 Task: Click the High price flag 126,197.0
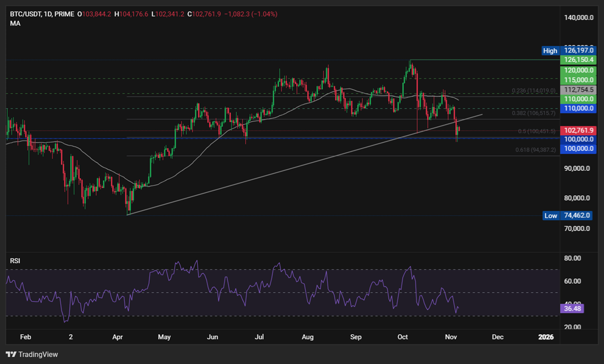click(x=579, y=50)
